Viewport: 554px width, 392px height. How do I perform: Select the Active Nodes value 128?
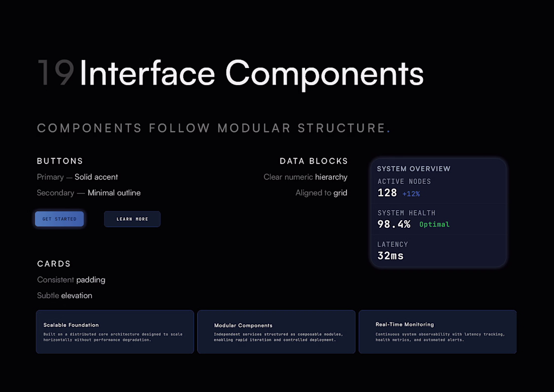click(x=387, y=193)
